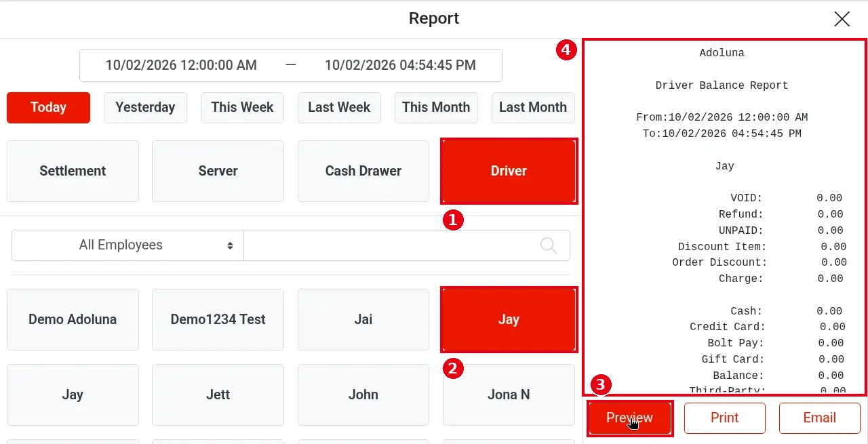Click the Preview button
This screenshot has height=444, width=868.
point(629,418)
